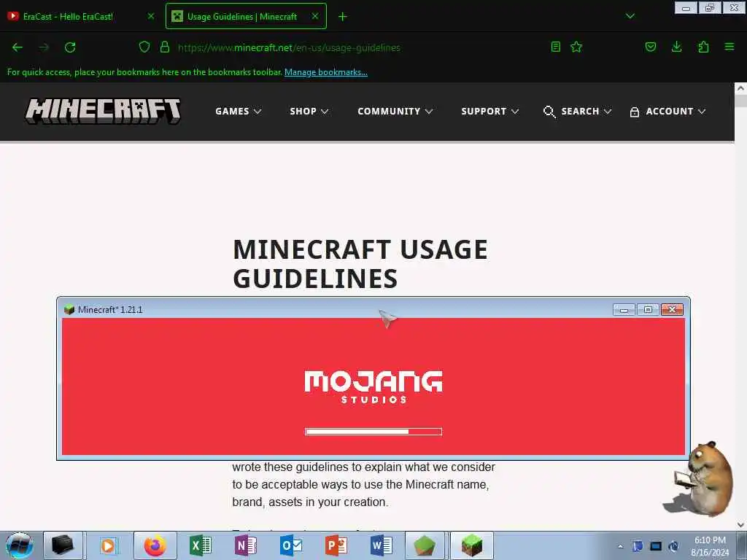Open the extensions puzzle icon

pyautogui.click(x=703, y=47)
